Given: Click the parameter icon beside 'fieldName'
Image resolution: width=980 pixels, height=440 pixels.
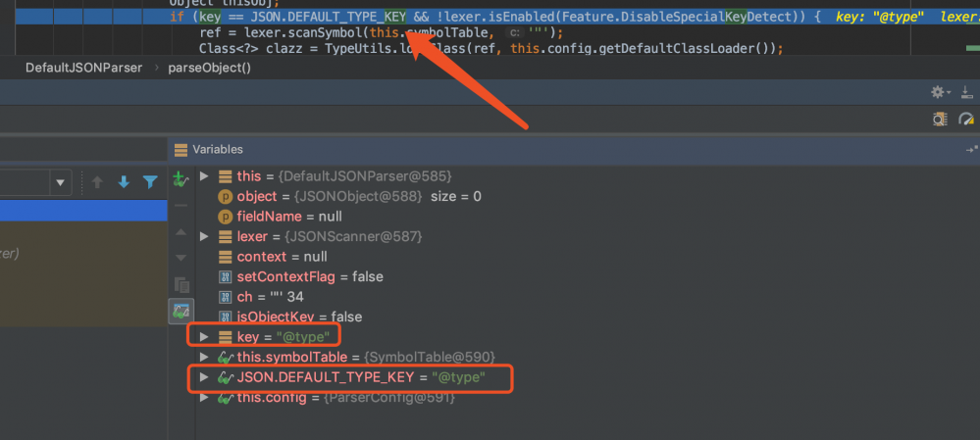Looking at the screenshot, I should pyautogui.click(x=225, y=217).
